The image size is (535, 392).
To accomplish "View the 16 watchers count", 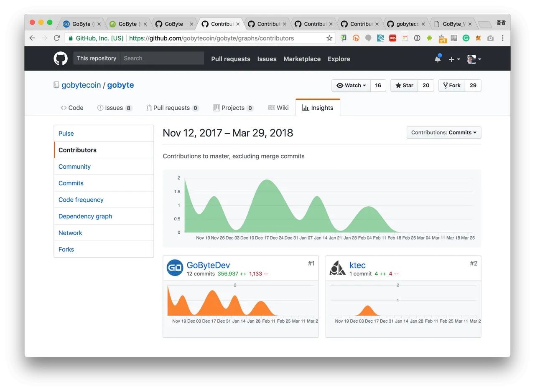I will [378, 86].
